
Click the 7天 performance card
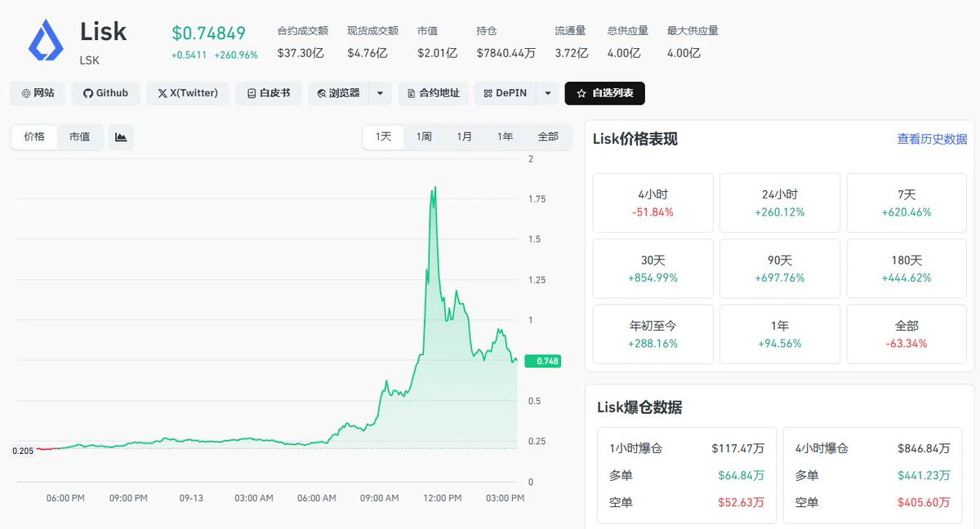coord(906,202)
